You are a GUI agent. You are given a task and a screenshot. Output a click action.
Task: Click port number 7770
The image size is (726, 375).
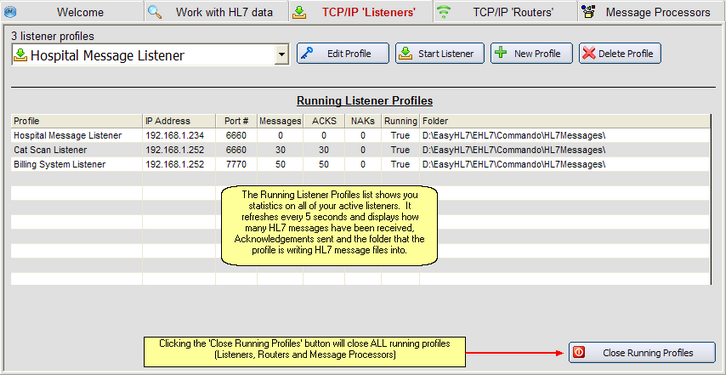point(236,164)
